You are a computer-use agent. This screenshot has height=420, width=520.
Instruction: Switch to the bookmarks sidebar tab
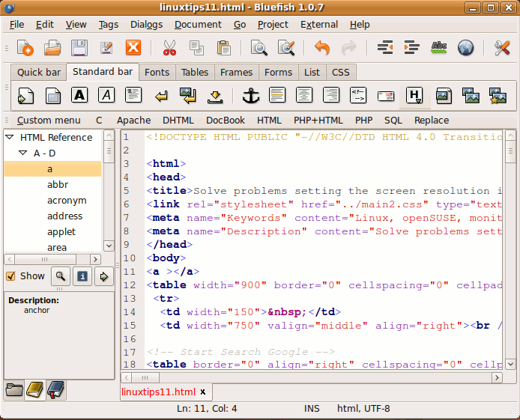(56, 389)
